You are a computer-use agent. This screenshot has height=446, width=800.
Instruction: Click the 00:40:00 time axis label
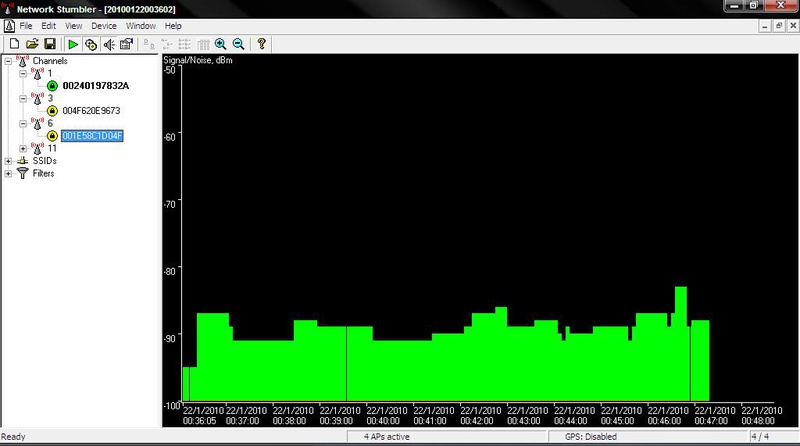pyautogui.click(x=383, y=421)
